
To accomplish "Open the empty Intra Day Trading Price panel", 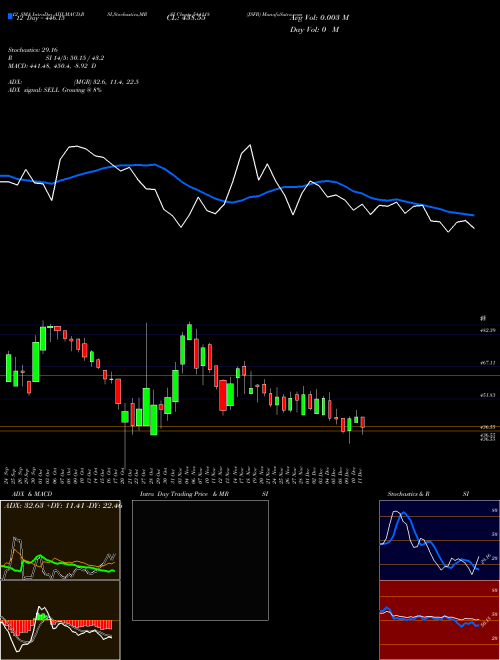I will [x=200, y=560].
